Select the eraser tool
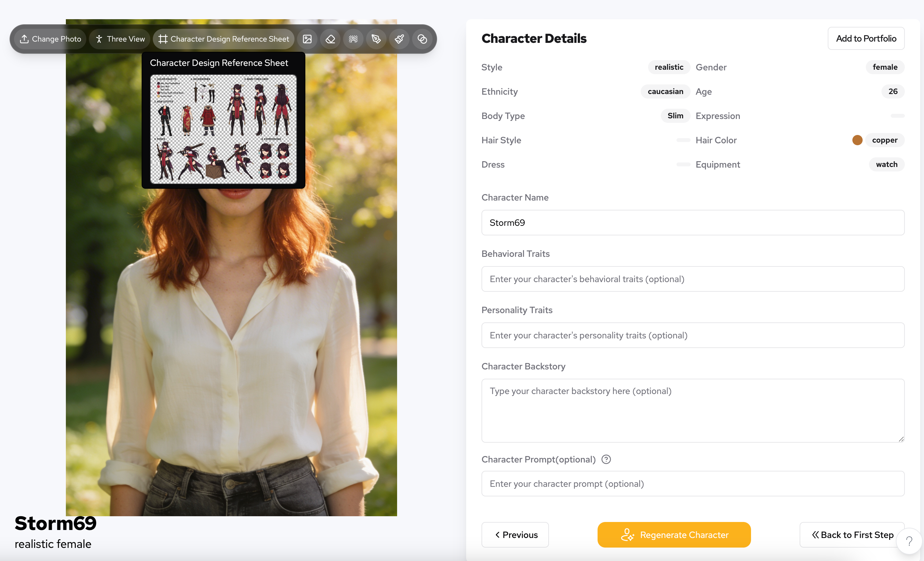The height and width of the screenshot is (561, 924). coord(330,39)
